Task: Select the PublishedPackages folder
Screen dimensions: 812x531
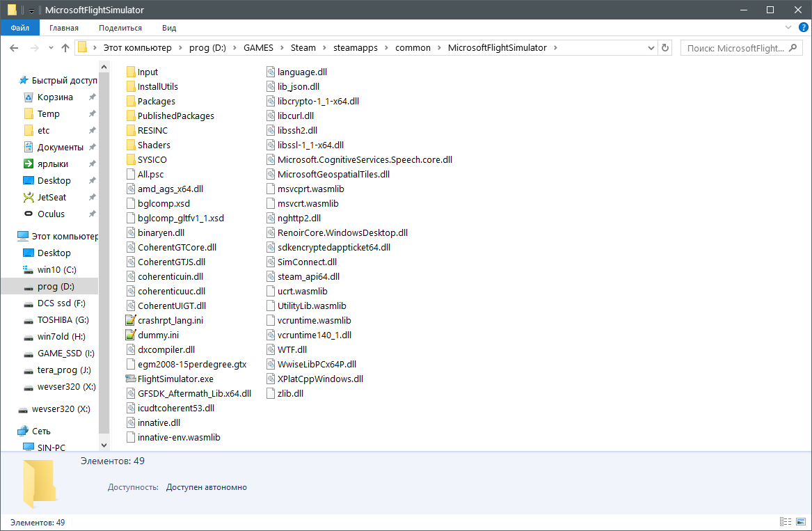Action: [x=170, y=116]
